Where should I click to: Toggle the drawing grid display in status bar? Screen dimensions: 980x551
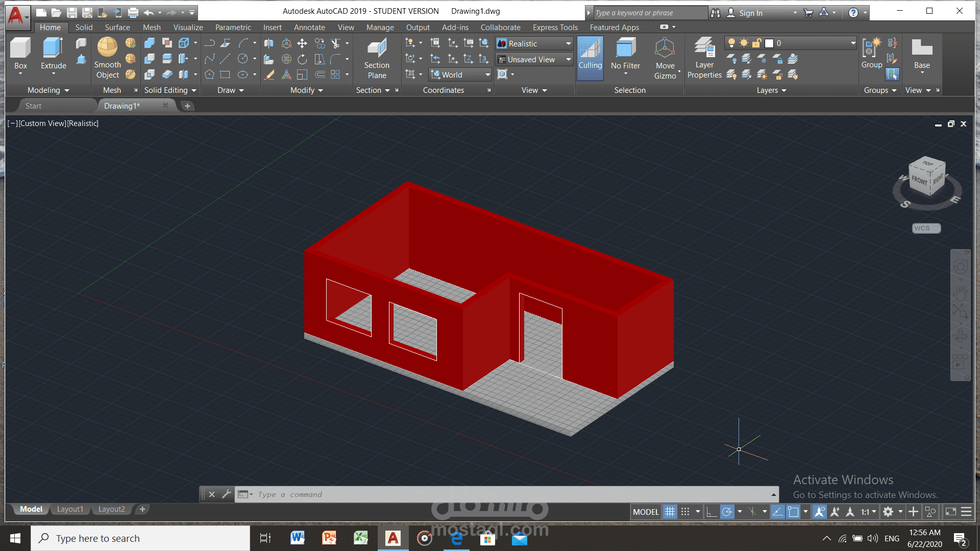click(670, 512)
